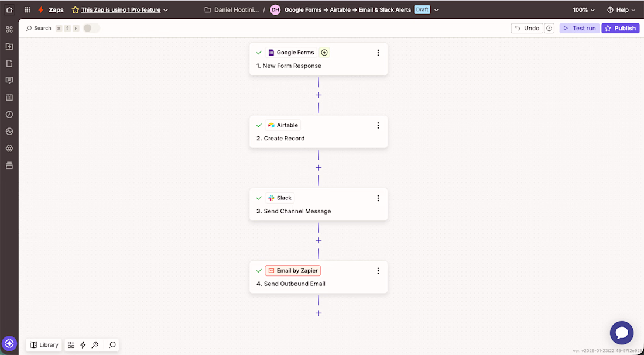Screen dimensions: 644x355
Task: Open the Google Forms step options menu
Action: click(x=378, y=53)
